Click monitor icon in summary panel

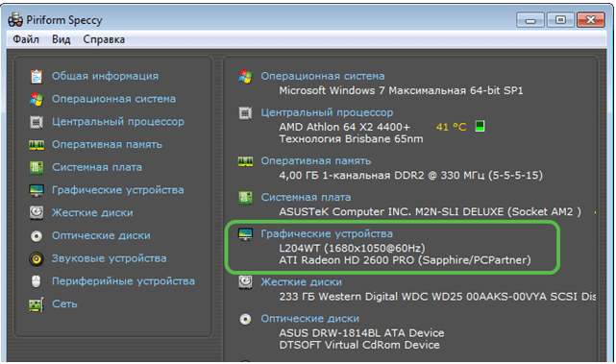click(x=246, y=234)
